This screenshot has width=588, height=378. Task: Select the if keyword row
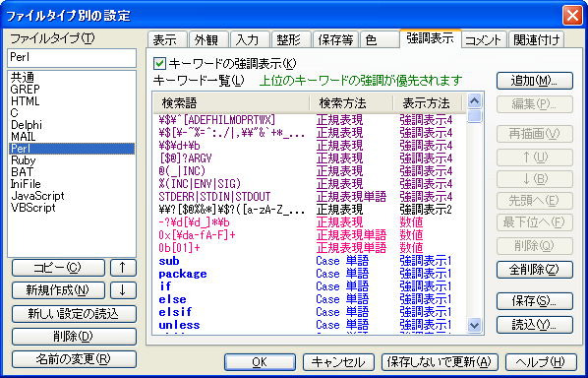pyautogui.click(x=310, y=286)
